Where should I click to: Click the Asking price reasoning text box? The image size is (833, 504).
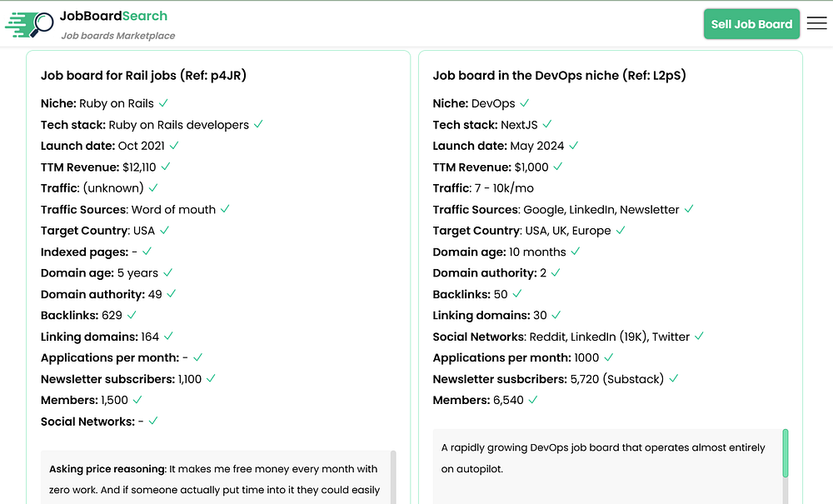(216, 477)
